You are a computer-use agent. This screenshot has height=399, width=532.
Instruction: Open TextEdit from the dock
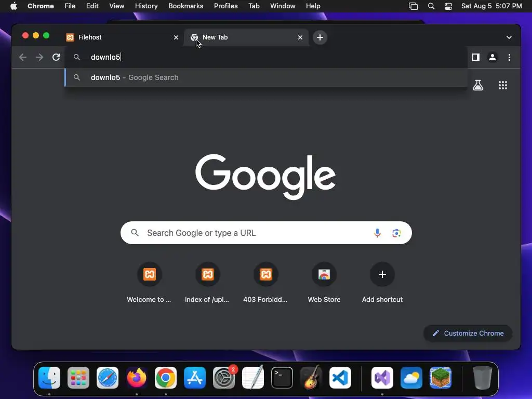(253, 378)
